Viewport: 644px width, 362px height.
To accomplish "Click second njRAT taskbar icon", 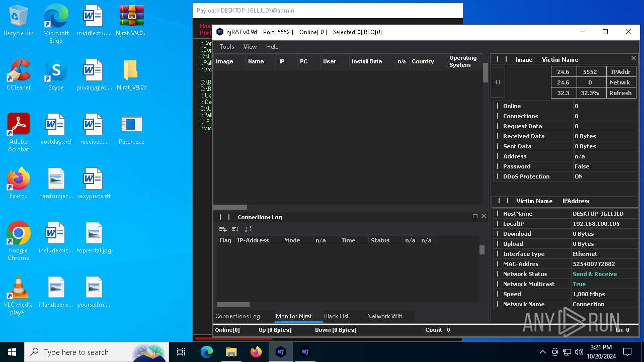I will (x=305, y=352).
